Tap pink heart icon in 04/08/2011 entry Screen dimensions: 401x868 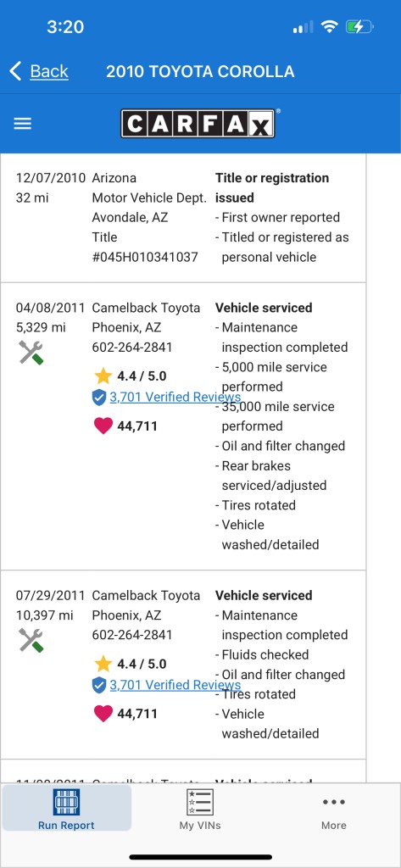pos(103,426)
